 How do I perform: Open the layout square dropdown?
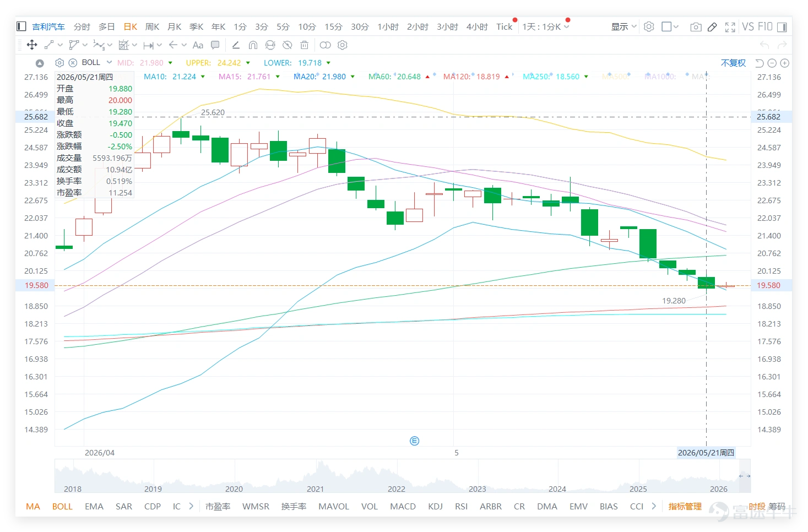click(x=670, y=26)
